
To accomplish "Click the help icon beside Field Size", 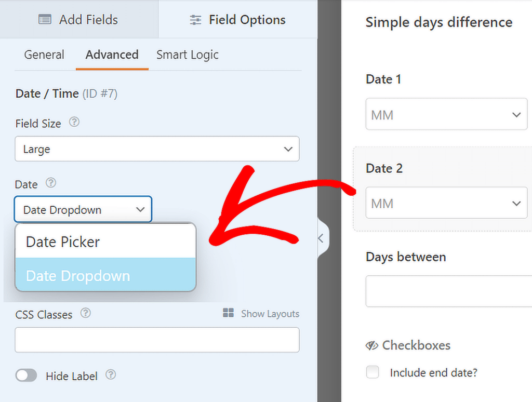I will (x=74, y=123).
